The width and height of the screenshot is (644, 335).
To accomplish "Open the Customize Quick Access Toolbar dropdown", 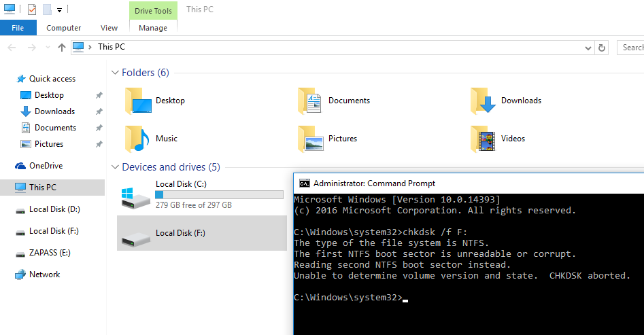I will coord(60,10).
